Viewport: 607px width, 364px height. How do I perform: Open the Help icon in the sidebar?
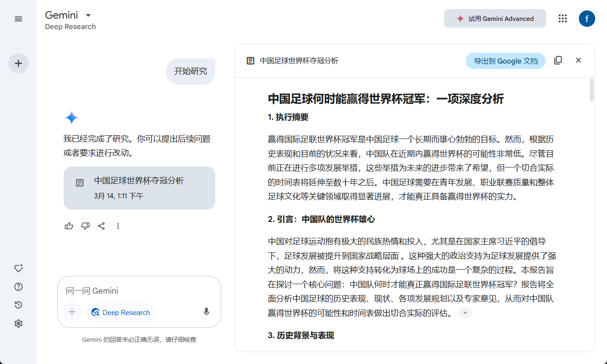(x=18, y=286)
